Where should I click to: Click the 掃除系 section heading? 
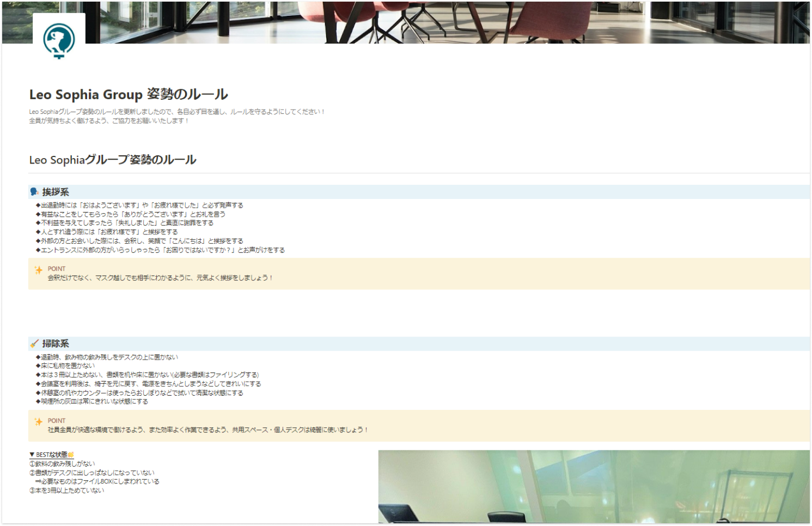(56, 343)
